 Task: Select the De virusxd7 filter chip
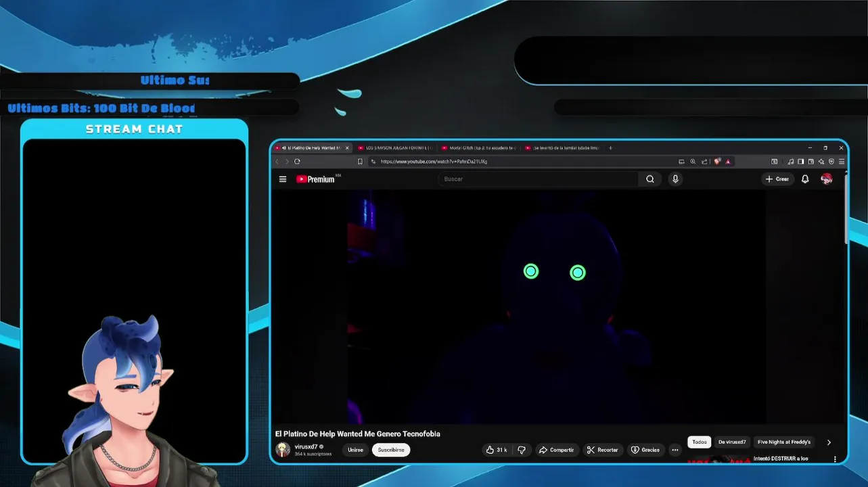(x=732, y=442)
